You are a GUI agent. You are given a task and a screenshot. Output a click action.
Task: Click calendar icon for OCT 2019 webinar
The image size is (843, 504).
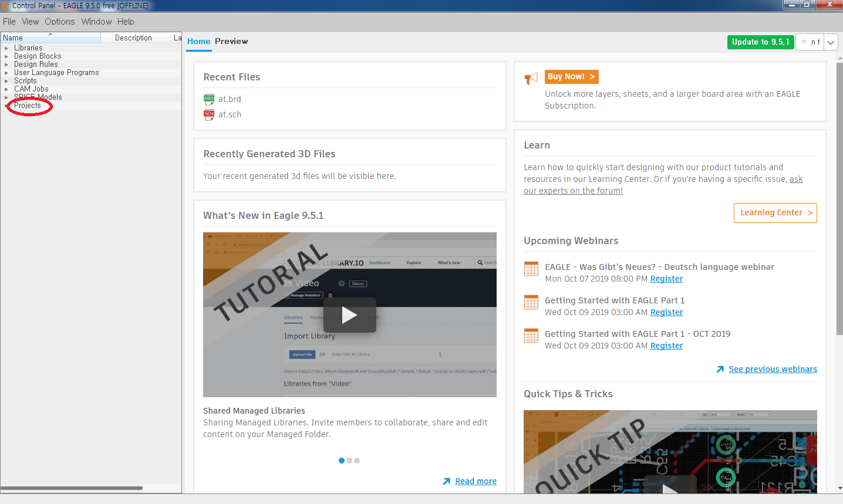[531, 336]
